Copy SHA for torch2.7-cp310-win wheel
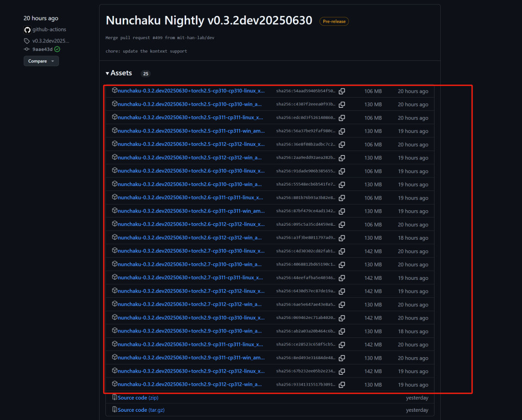522x420 pixels. pos(342,264)
